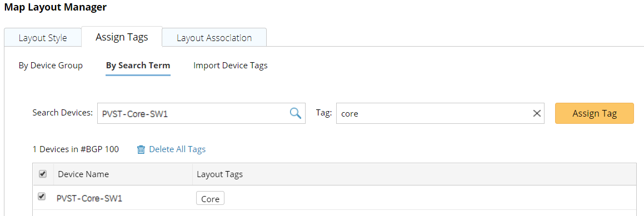
Task: Toggle the select-all devices checkbox
Action: (42, 174)
